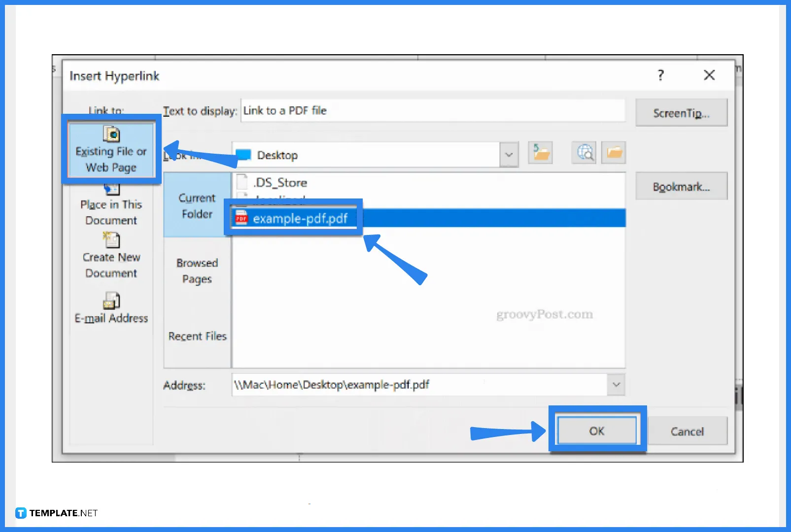Switch to Current Folder view
This screenshot has height=532, width=791.
[x=196, y=206]
